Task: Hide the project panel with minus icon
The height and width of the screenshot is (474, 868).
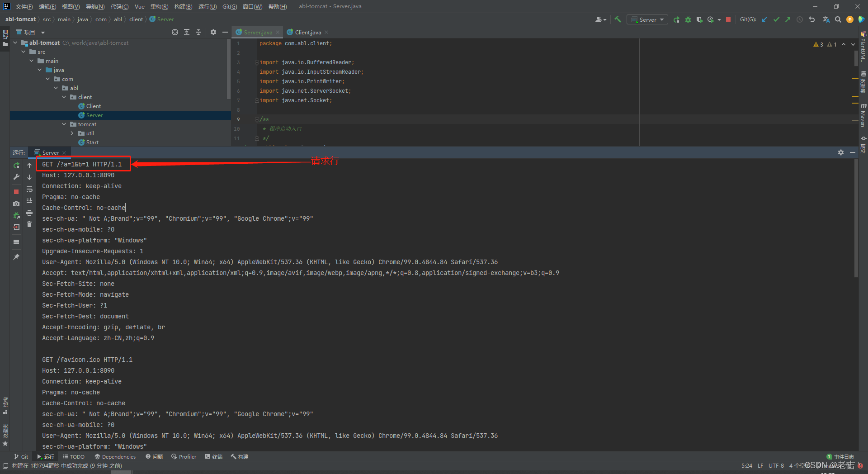Action: point(225,32)
